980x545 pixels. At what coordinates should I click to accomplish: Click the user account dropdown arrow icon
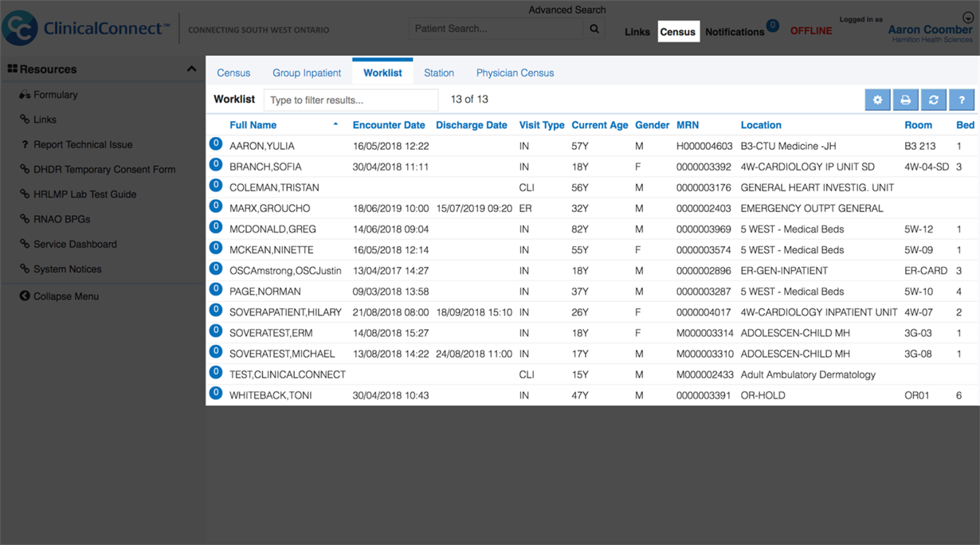[968, 18]
